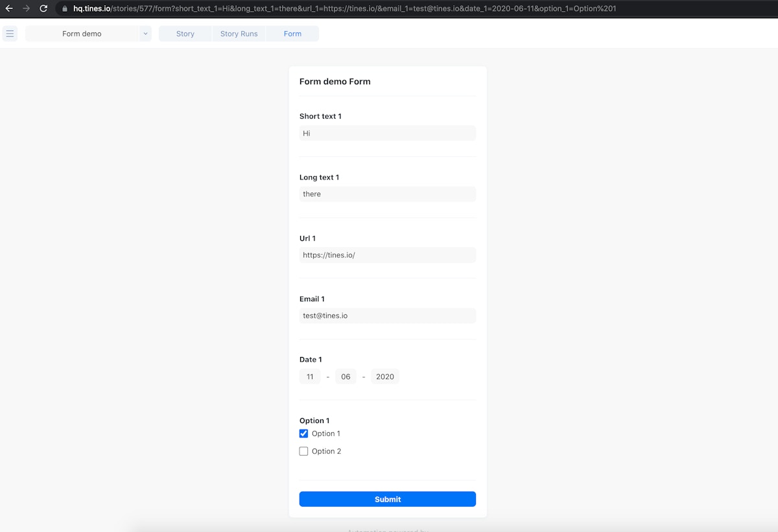The height and width of the screenshot is (532, 778).
Task: Uncheck the Option 1 checkbox
Action: (303, 434)
